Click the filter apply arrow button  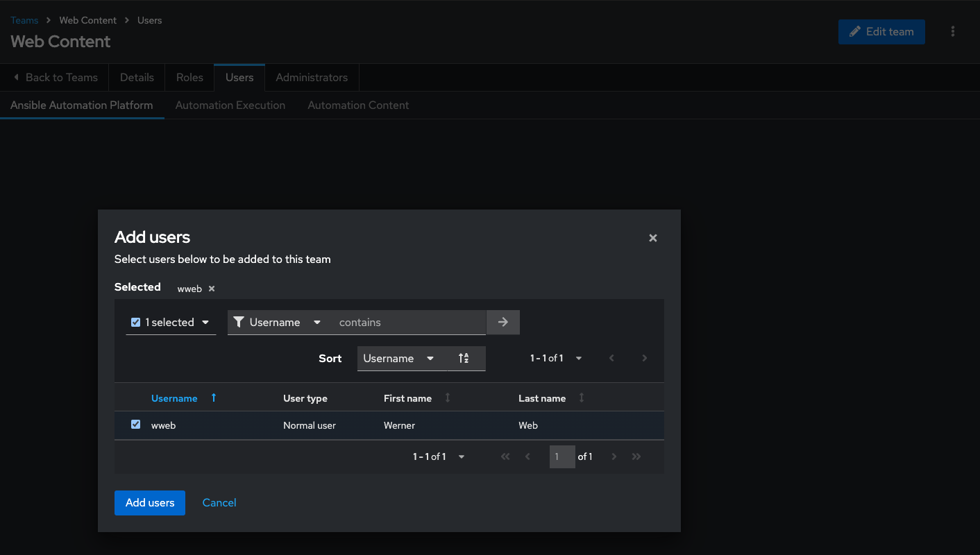[503, 322]
